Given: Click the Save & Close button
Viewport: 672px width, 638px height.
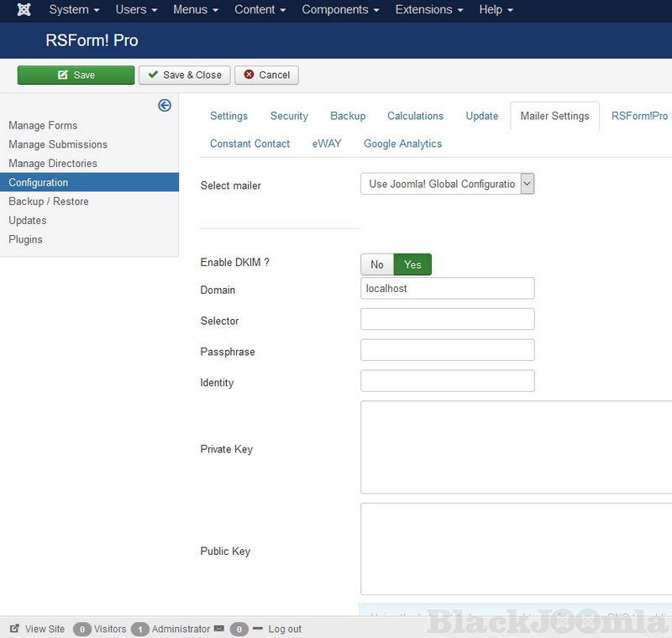Looking at the screenshot, I should pyautogui.click(x=185, y=75).
